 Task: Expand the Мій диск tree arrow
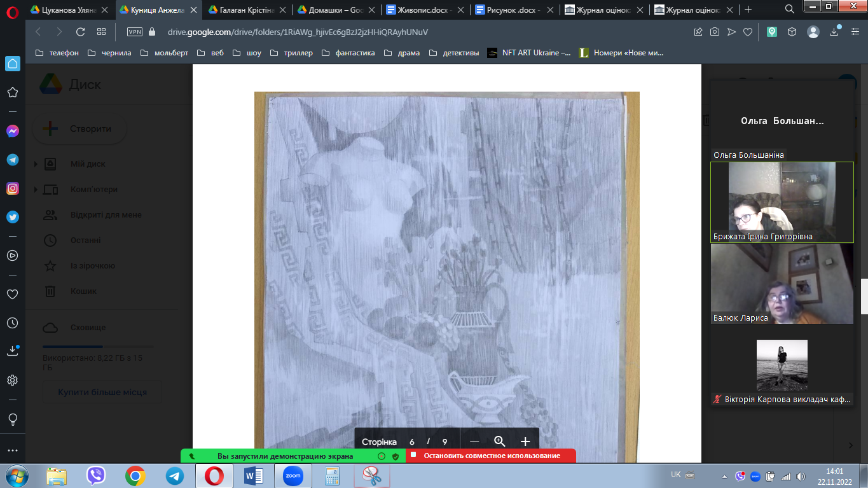[36, 164]
